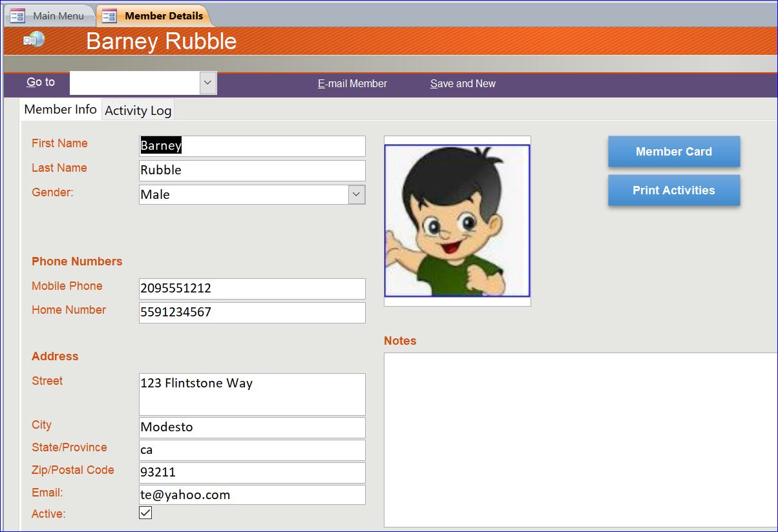Click the Active: label
This screenshot has width=778, height=532.
tap(48, 514)
